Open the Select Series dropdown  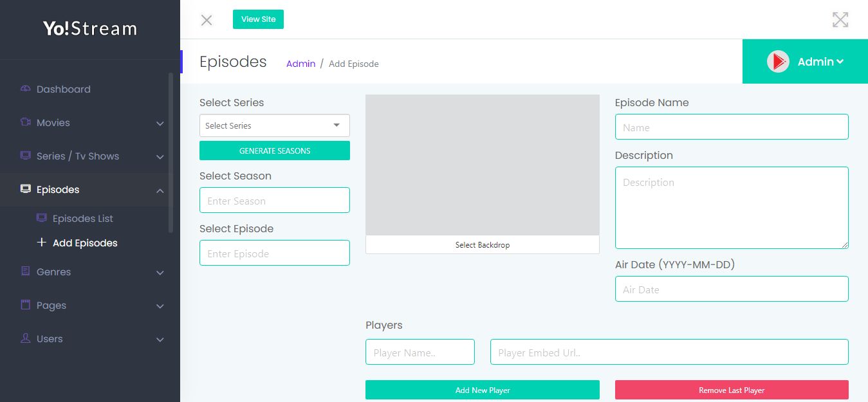pos(275,125)
